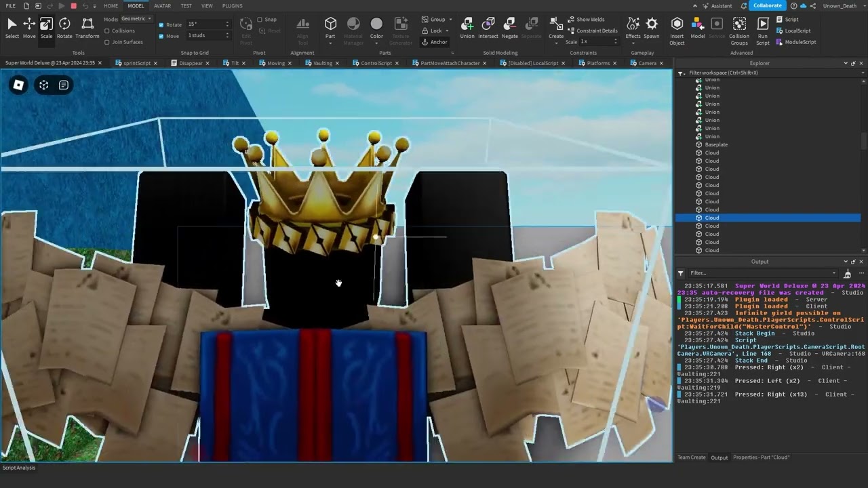Switch to the Team Create panel
The width and height of the screenshot is (868, 488).
(x=691, y=457)
